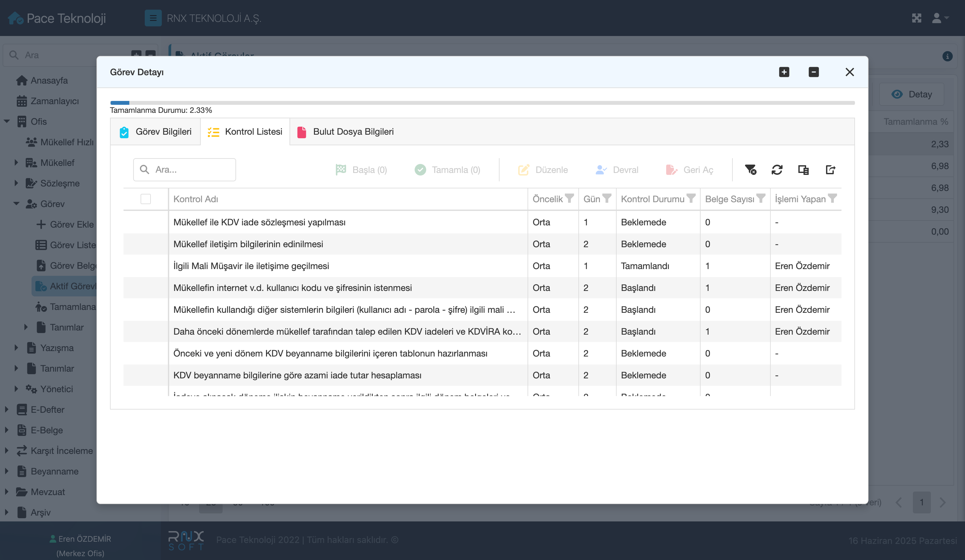
Task: Expand the E-Defter tree node
Action: pos(6,409)
